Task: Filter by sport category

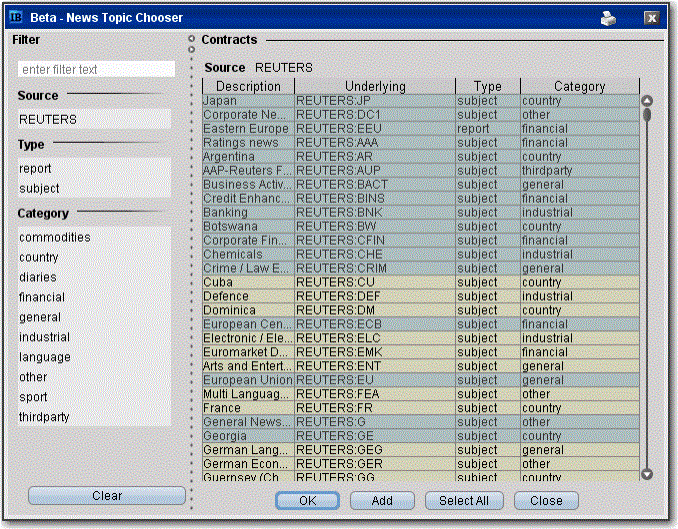Action: pos(94,397)
